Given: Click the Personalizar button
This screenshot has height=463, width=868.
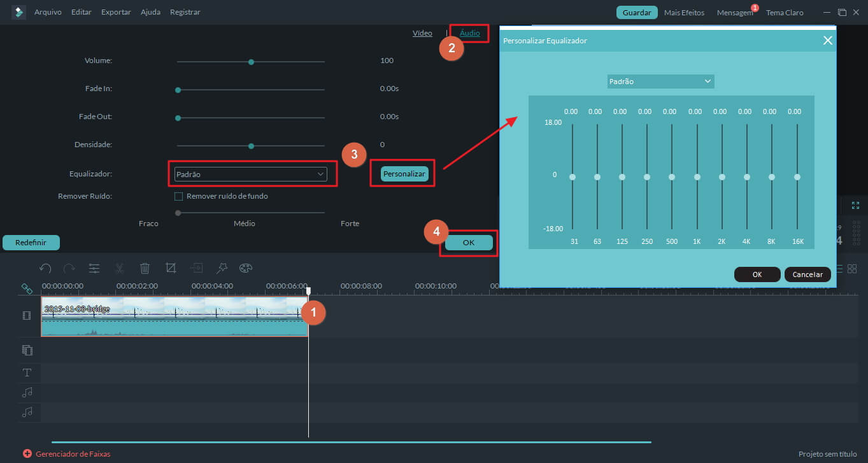Looking at the screenshot, I should pyautogui.click(x=404, y=174).
